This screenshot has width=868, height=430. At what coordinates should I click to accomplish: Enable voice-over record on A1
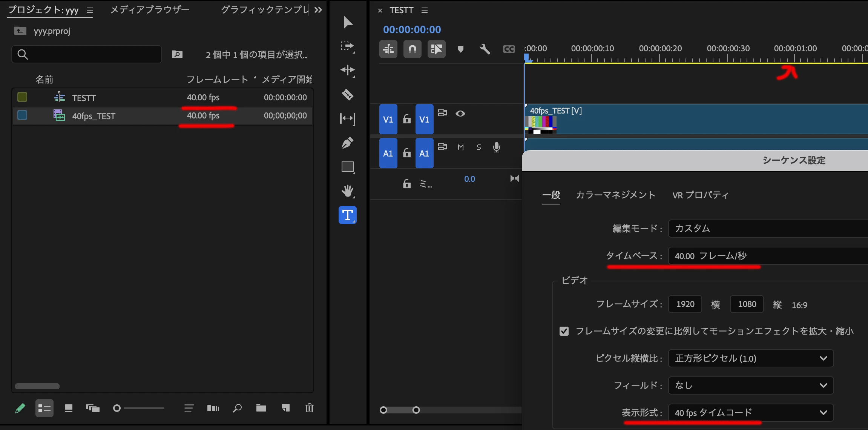(497, 147)
